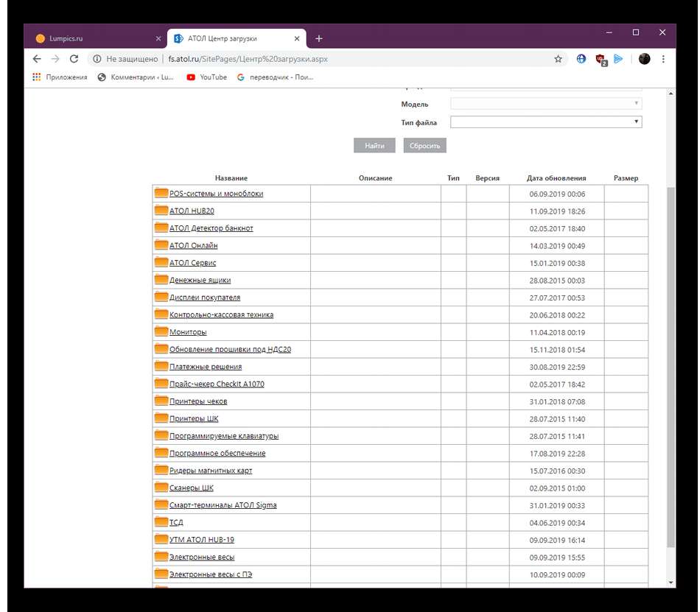Go back with the browser back arrow
700x612 pixels.
point(37,59)
